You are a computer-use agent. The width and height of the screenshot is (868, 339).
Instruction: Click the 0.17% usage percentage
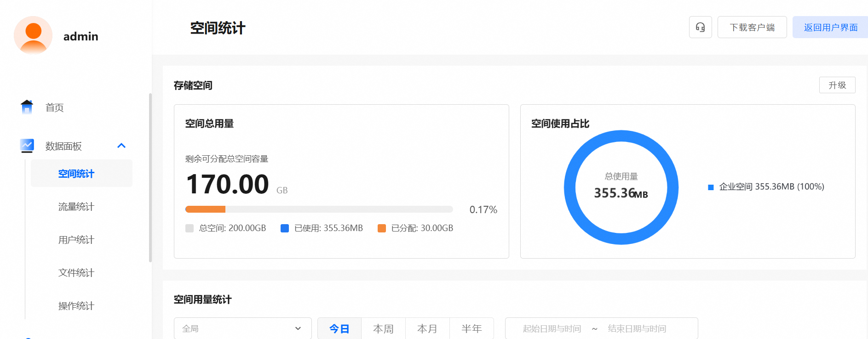[x=483, y=209]
